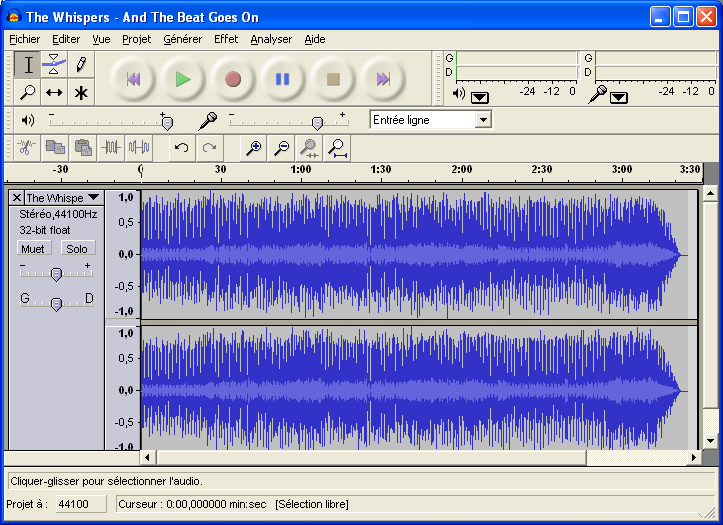The image size is (723, 525).
Task: Click the [Sélection libre] status text
Action: [x=312, y=504]
